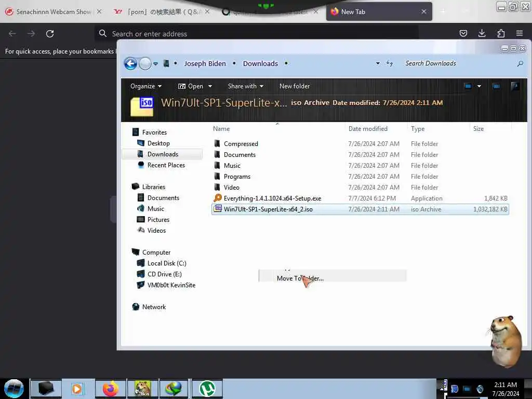Select Favorites in navigation pane
Image resolution: width=532 pixels, height=399 pixels.
pyautogui.click(x=154, y=132)
